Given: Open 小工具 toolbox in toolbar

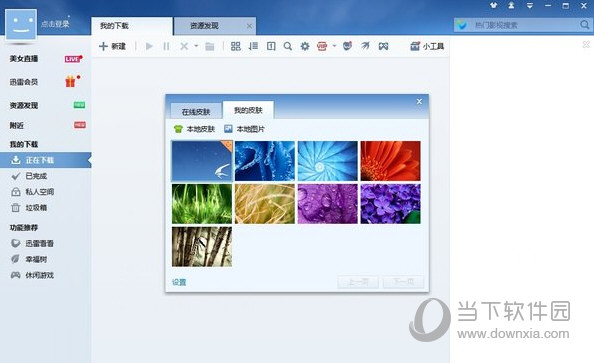Looking at the screenshot, I should 427,46.
